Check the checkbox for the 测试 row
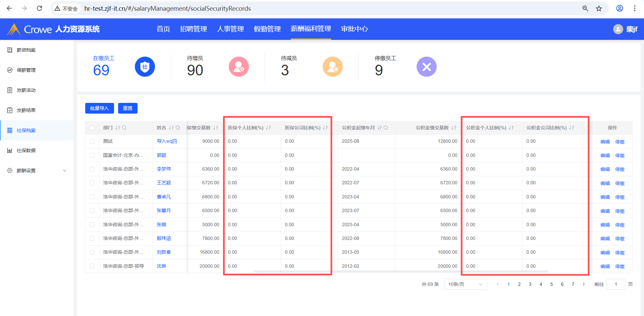Screen dimensions: 644x316 (x=92, y=141)
